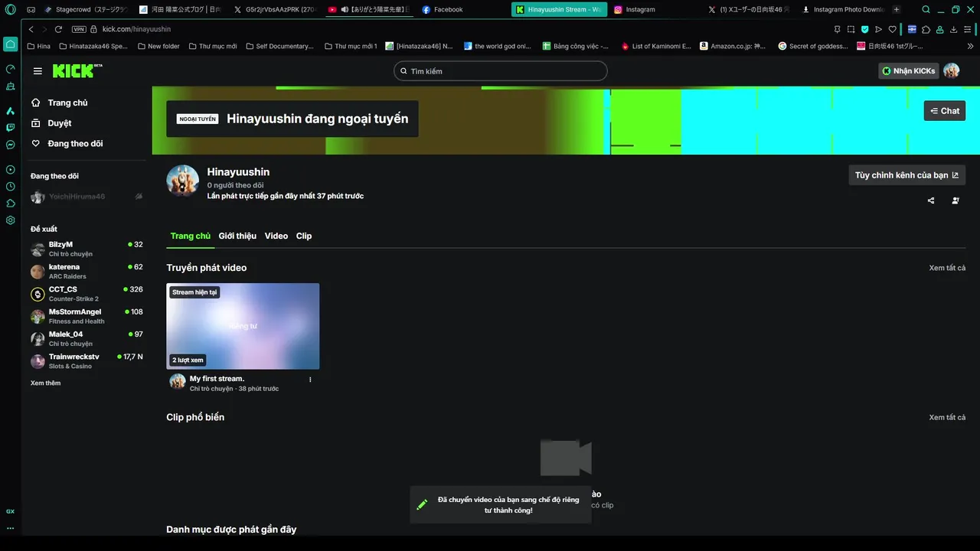This screenshot has width=980, height=551.
Task: Click the heart bookmark icon in address bar
Action: coord(892,29)
